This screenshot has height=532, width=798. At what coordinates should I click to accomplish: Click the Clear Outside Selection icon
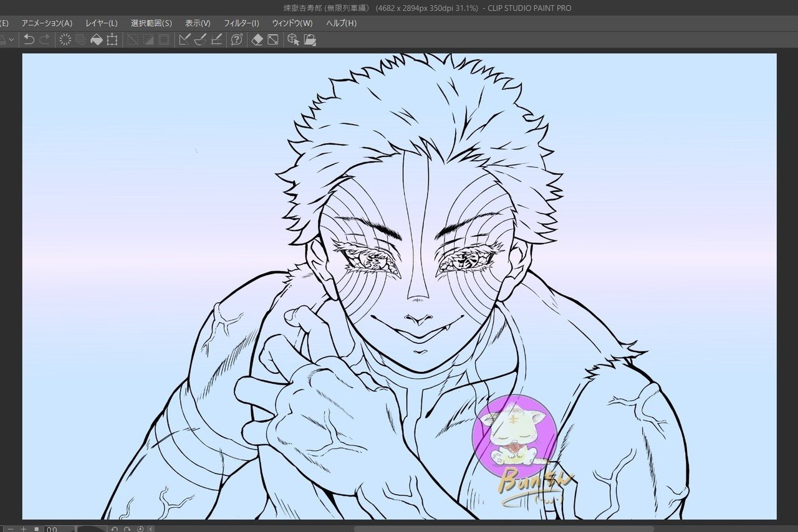point(81,40)
